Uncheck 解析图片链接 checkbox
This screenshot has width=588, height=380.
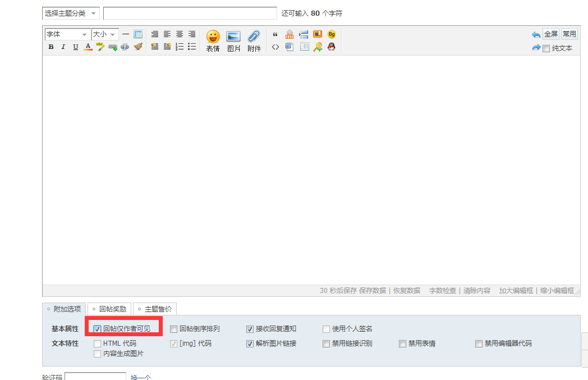[250, 344]
